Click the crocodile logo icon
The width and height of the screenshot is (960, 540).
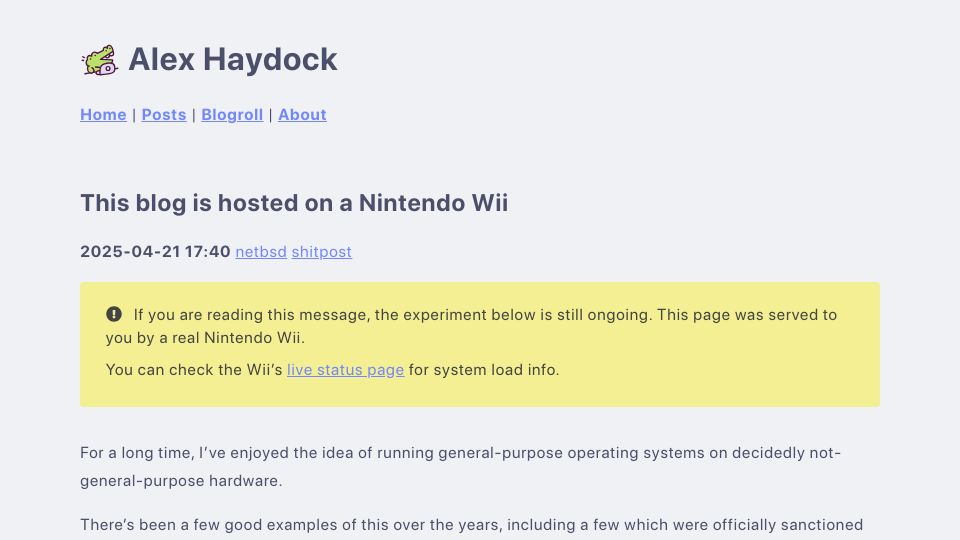tap(100, 60)
